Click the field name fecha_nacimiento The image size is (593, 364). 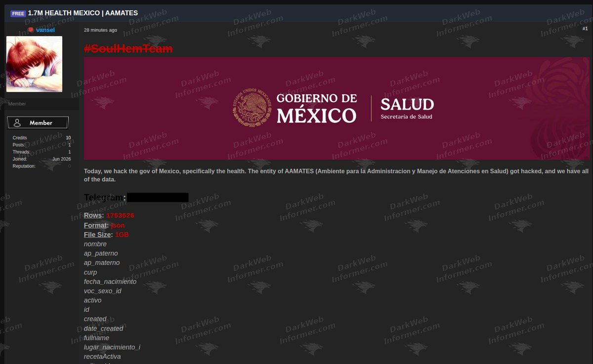tap(110, 282)
